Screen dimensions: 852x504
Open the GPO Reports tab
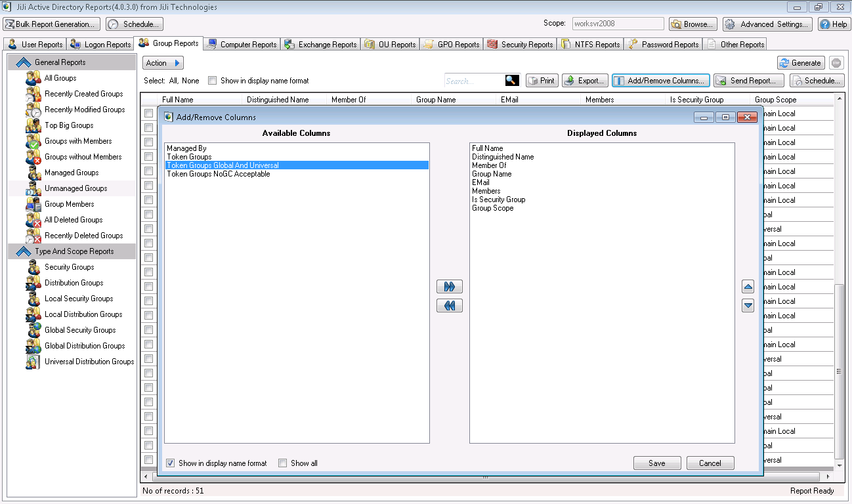tap(452, 45)
